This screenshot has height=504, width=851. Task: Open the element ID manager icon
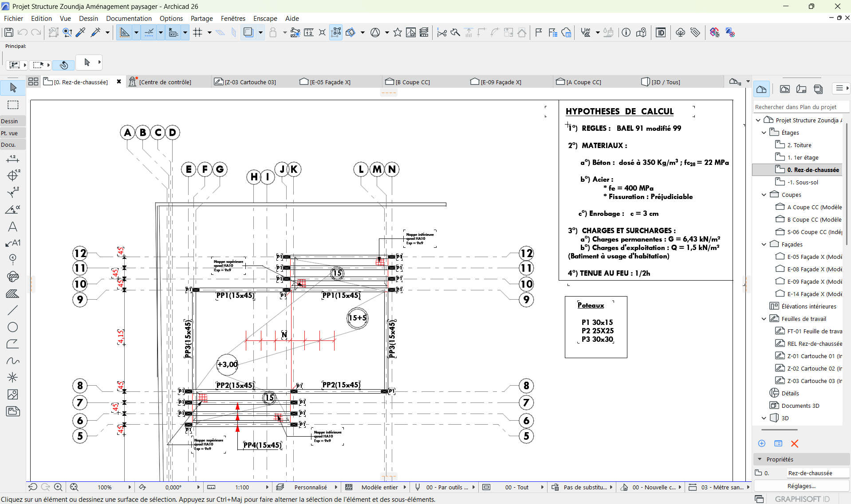click(661, 32)
